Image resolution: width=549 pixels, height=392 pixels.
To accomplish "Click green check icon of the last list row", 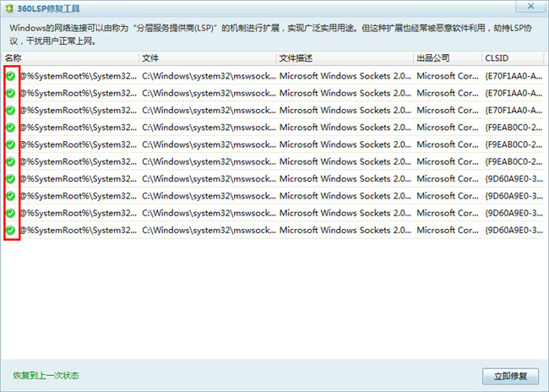I will click(x=11, y=230).
